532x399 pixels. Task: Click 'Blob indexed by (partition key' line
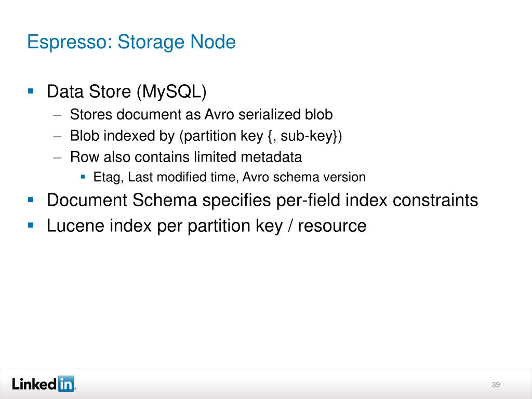206,136
